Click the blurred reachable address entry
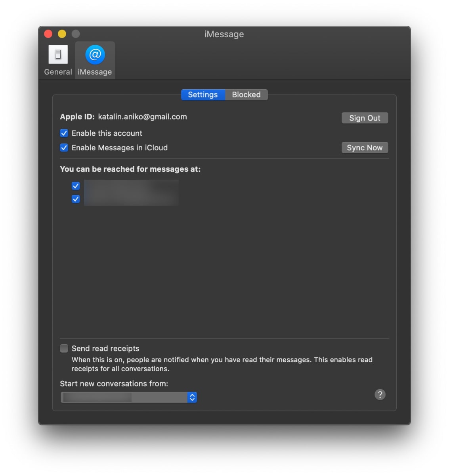This screenshot has height=476, width=449. tap(131, 192)
